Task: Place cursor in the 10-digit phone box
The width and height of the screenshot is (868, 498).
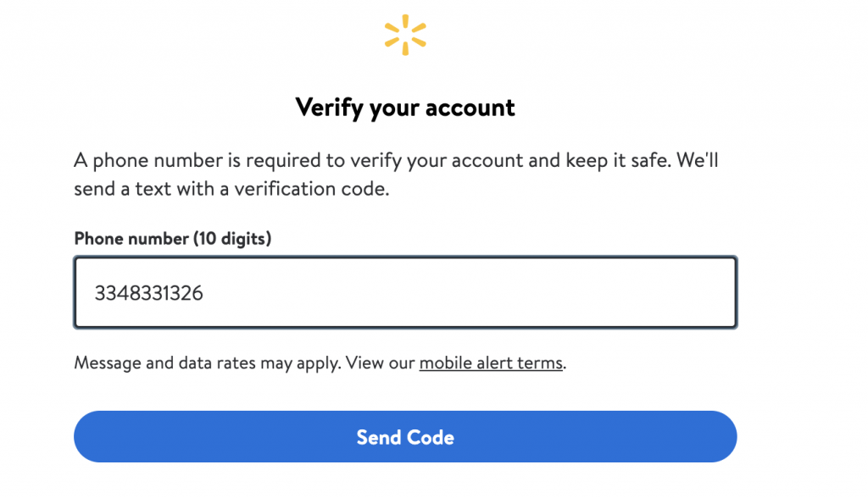Action: click(x=405, y=293)
